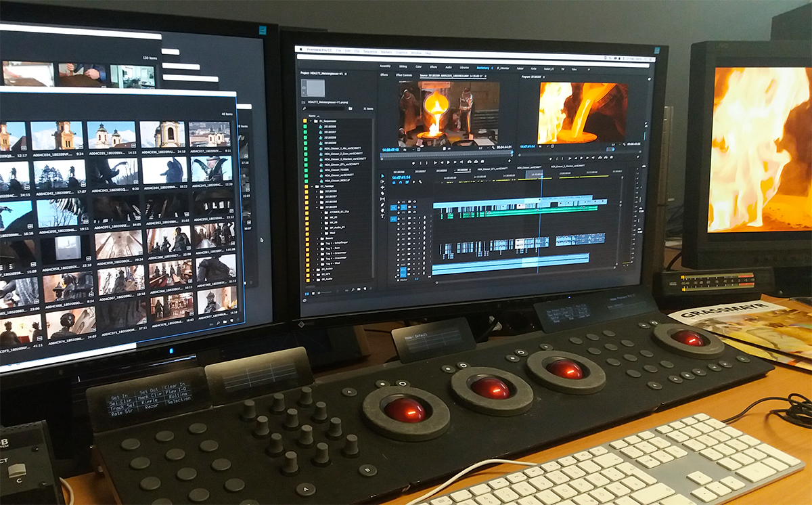
Task: Mute audio track A1
Action: (413, 218)
